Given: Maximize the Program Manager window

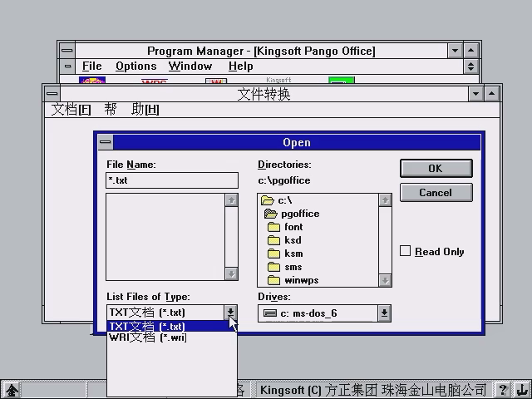Looking at the screenshot, I should point(471,51).
